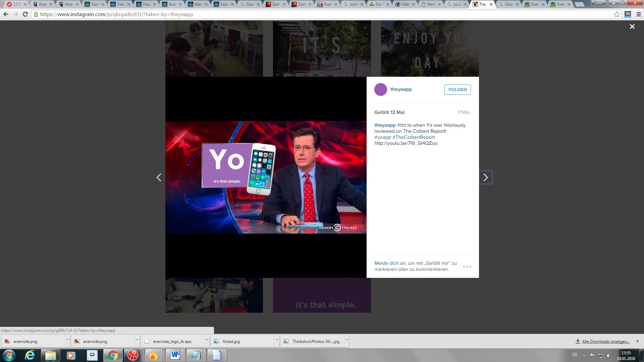
Task: Click the DE language indicator
Action: coord(575,355)
